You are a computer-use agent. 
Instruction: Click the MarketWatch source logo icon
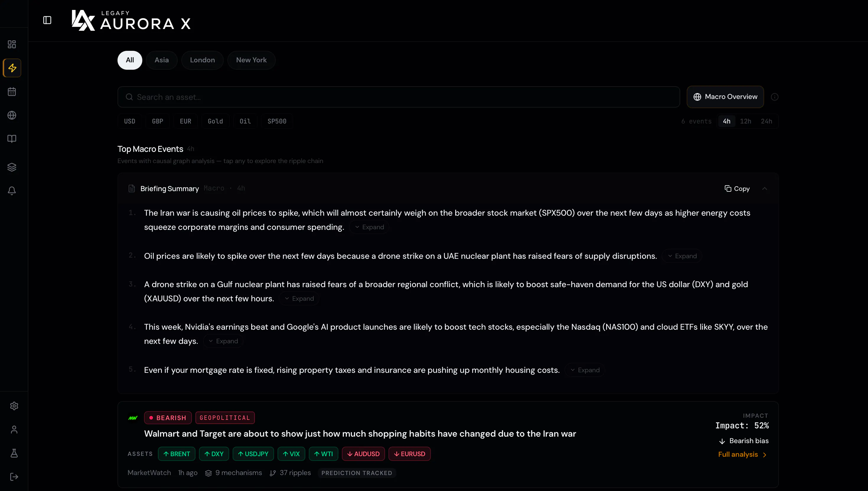click(133, 418)
